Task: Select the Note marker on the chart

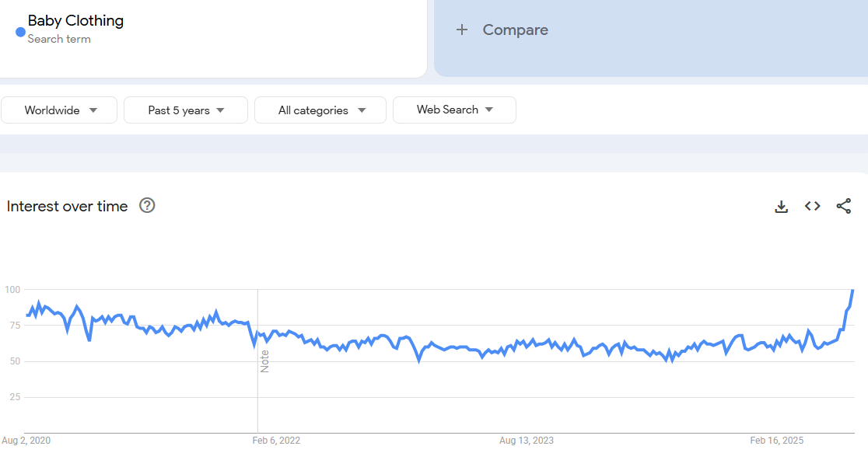Action: [x=264, y=361]
